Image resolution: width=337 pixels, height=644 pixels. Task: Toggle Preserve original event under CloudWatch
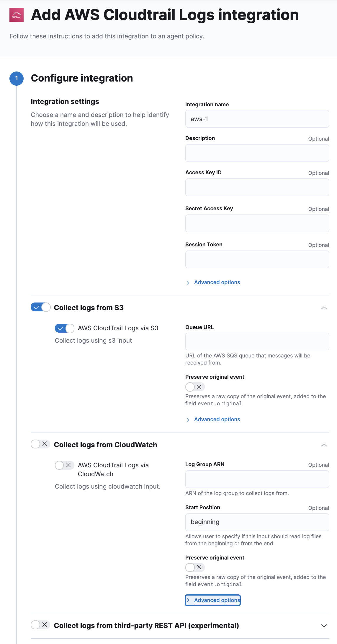[195, 567]
